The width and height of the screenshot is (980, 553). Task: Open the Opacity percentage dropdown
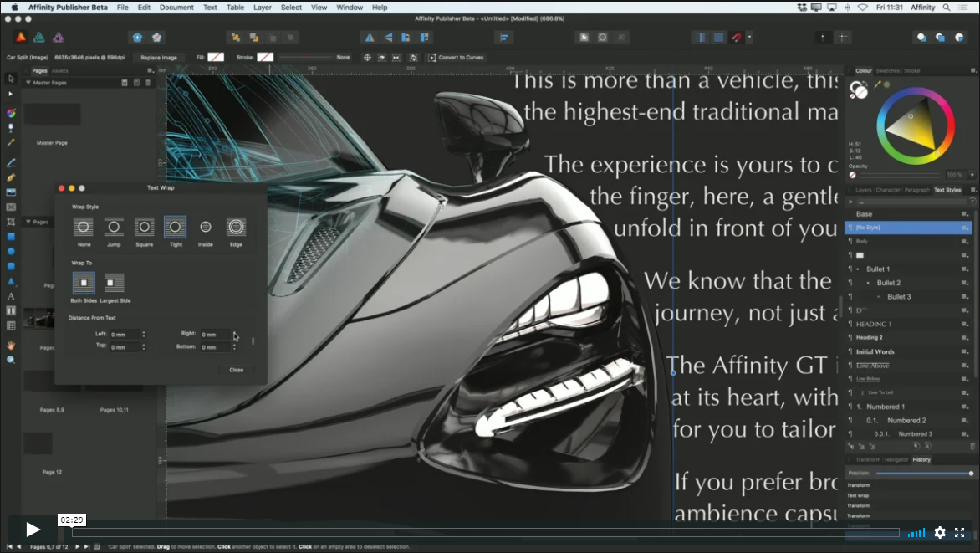[x=972, y=175]
